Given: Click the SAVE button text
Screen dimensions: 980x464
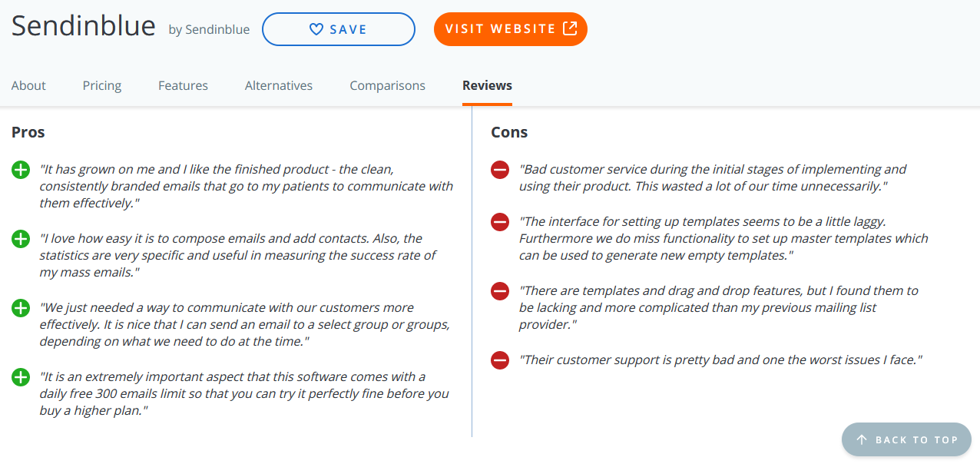Looking at the screenshot, I should pos(349,29).
